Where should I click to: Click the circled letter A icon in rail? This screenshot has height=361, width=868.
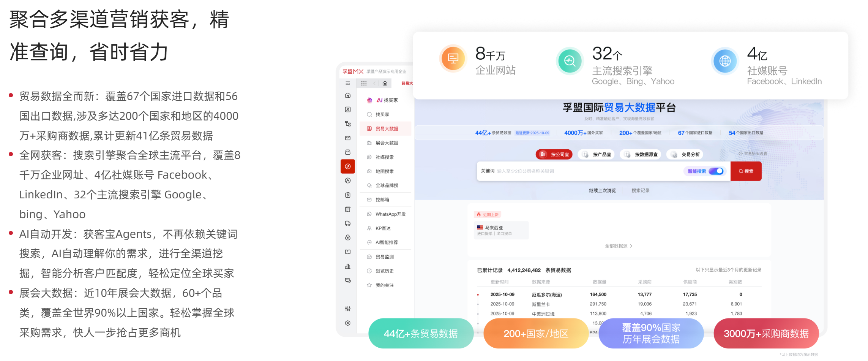point(348,181)
